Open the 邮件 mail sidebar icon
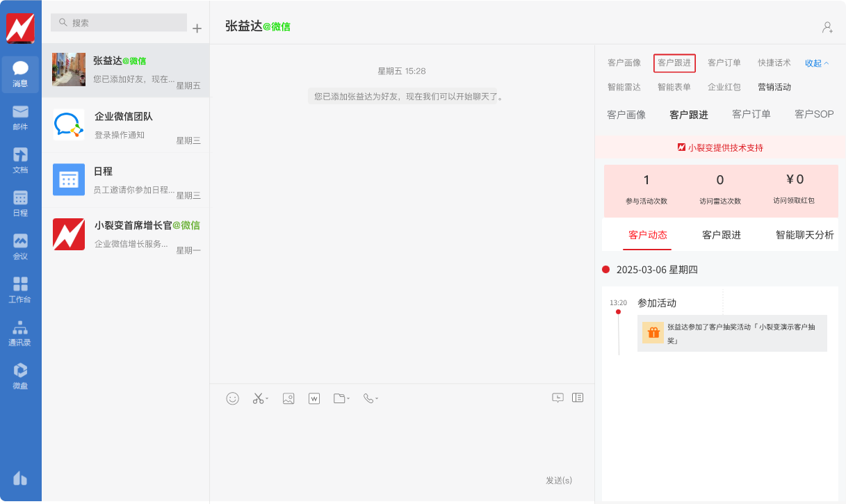 (x=20, y=117)
